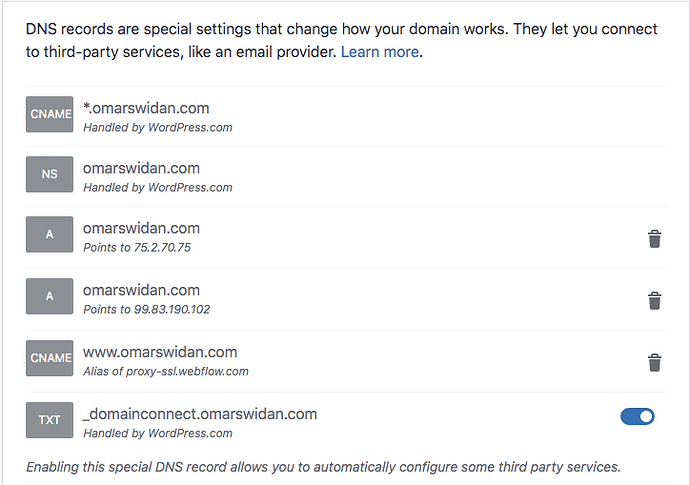Image resolution: width=690 pixels, height=485 pixels.
Task: Click the Points to 99.83.190.102 text
Action: click(x=147, y=310)
